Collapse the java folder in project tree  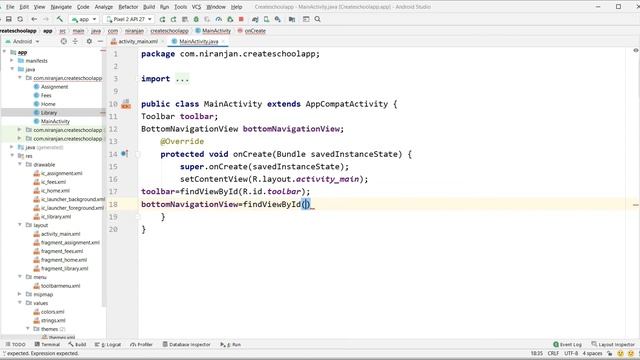(x=12, y=69)
